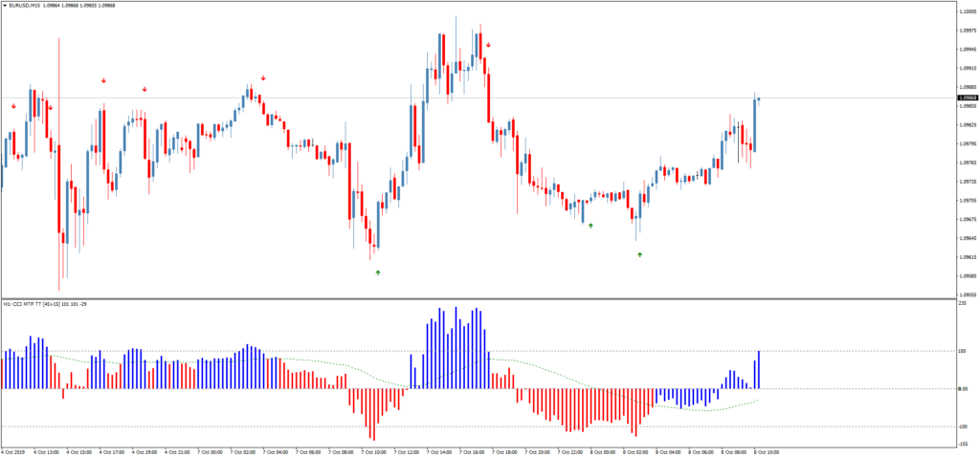Click the -155 level on the CCI scale

[963, 444]
